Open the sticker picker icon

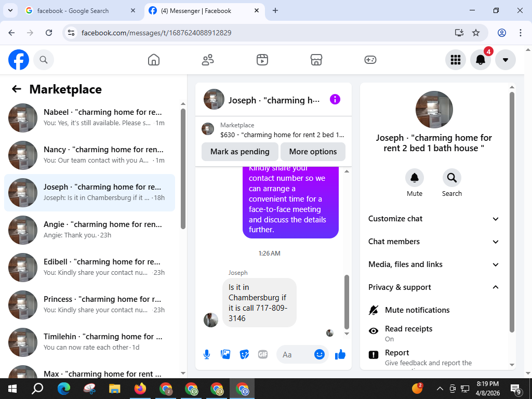pos(244,354)
